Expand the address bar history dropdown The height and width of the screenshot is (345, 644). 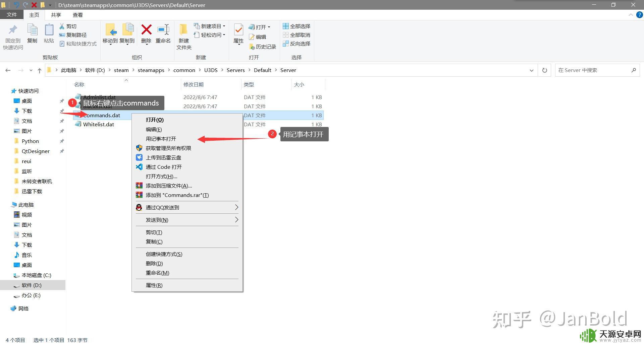(531, 70)
